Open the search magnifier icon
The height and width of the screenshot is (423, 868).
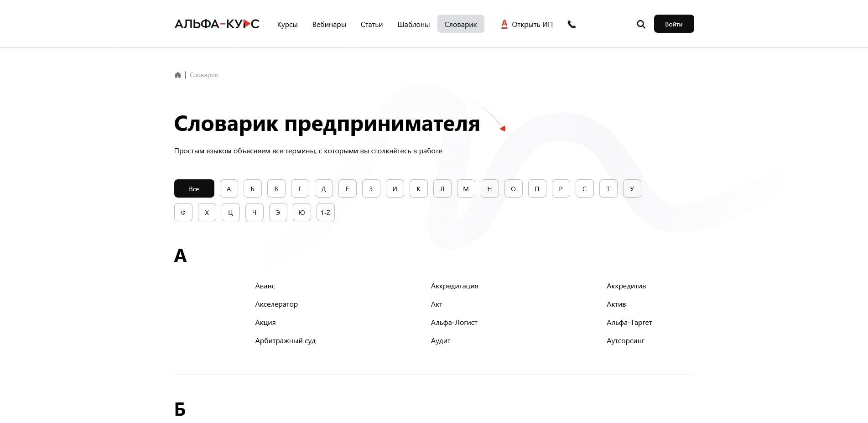641,24
